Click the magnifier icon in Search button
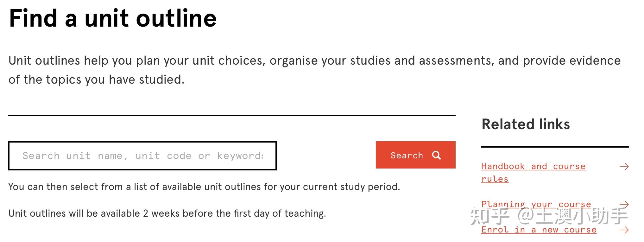The width and height of the screenshot is (644, 242). (436, 155)
